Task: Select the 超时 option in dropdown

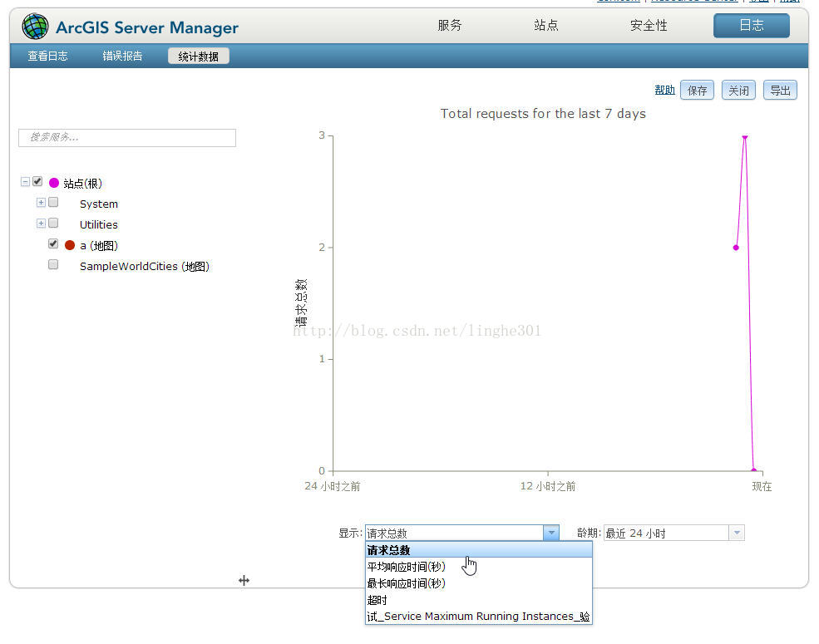Action: click(377, 600)
